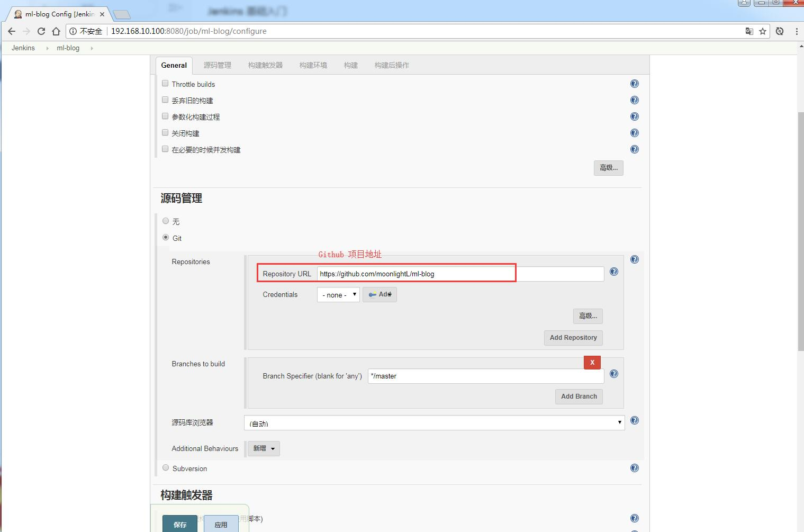
Task: Reload the Jenkins configure page
Action: coord(41,31)
